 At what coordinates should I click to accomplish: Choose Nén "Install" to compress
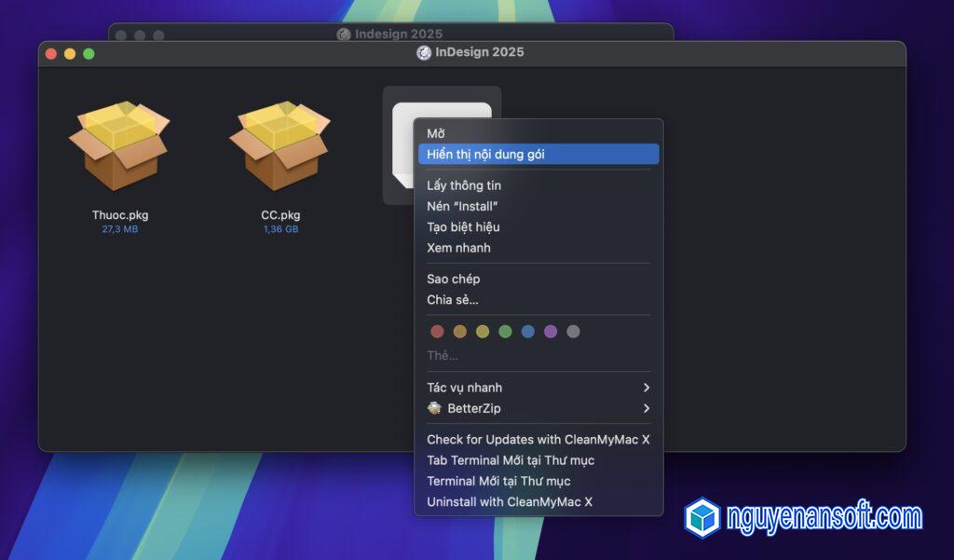tap(462, 206)
